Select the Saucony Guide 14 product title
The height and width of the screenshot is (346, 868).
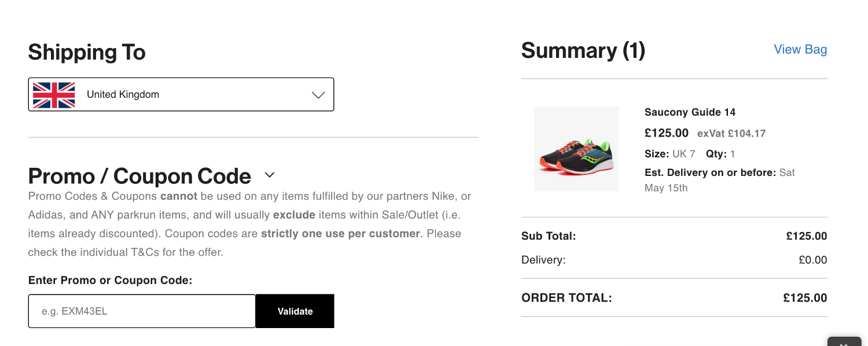[689, 112]
